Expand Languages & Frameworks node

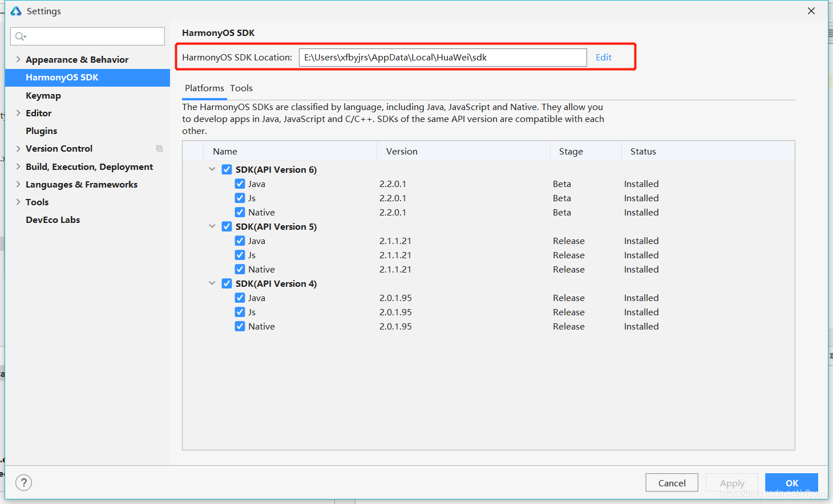point(18,184)
